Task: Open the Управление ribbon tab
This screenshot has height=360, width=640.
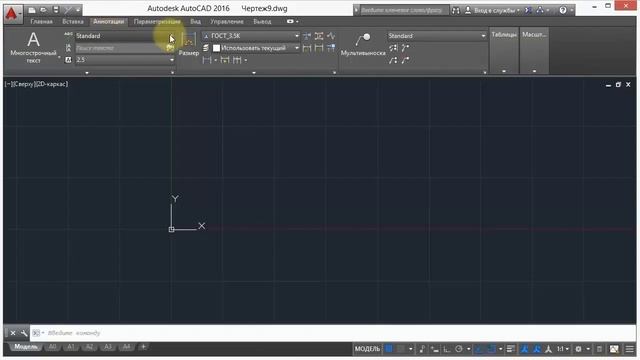Action: [x=227, y=22]
